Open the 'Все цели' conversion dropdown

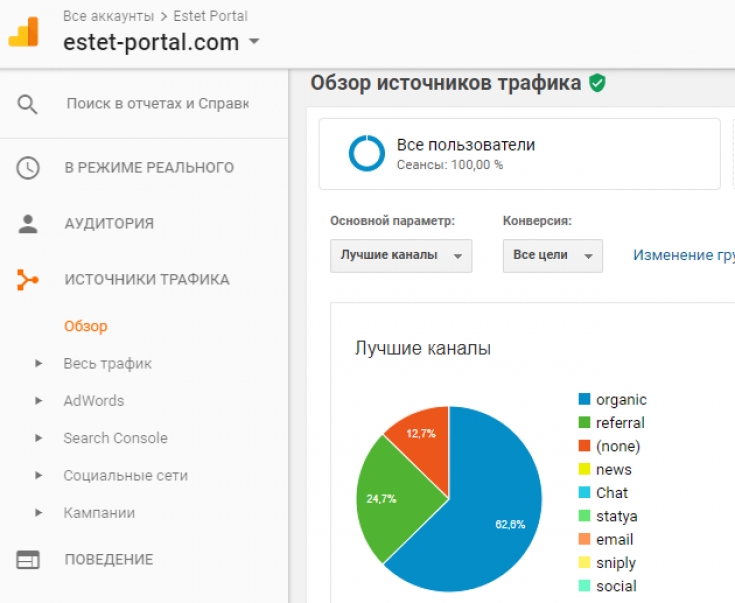pyautogui.click(x=552, y=255)
